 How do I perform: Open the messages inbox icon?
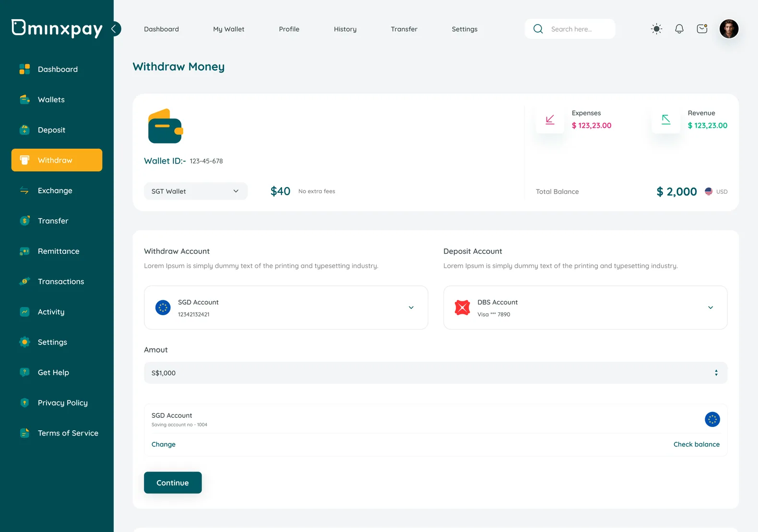[702, 29]
